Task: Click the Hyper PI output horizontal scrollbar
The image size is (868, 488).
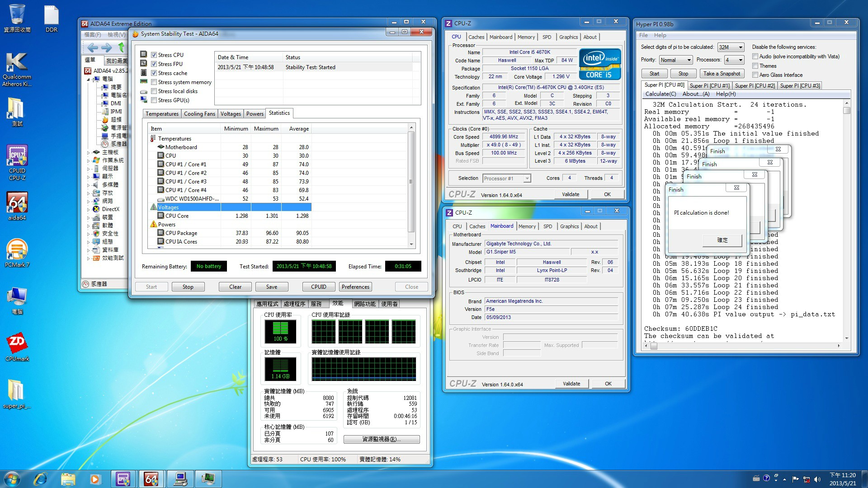Action: [x=741, y=346]
